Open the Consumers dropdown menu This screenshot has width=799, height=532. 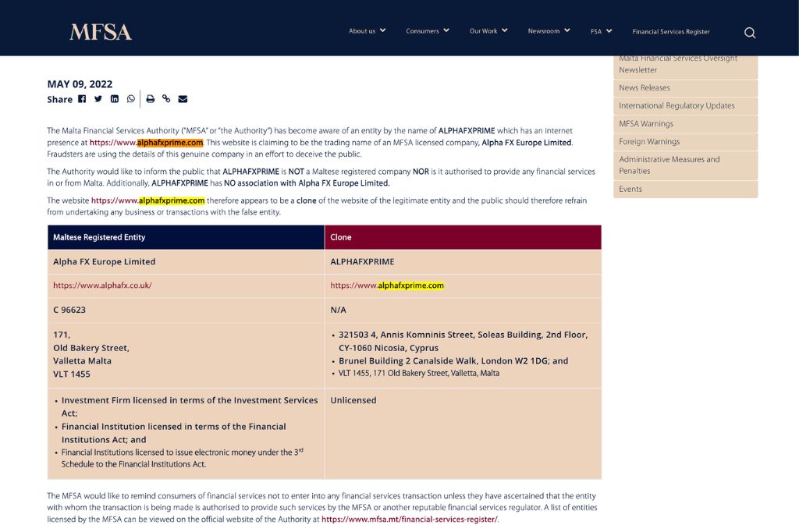(427, 31)
